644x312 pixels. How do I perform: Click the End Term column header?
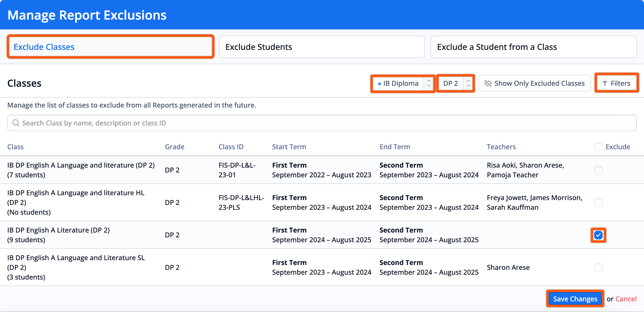pos(395,147)
